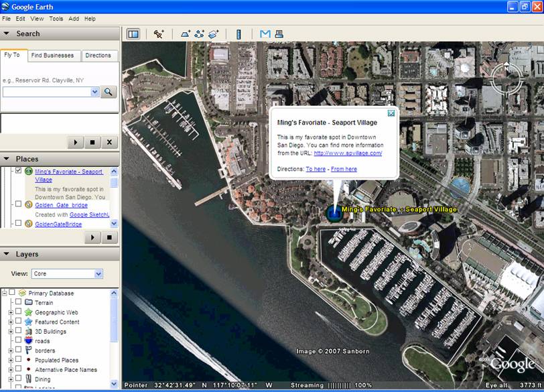Click the Featured Content blue star icon
Screen dimensions: 544x392
click(28, 322)
